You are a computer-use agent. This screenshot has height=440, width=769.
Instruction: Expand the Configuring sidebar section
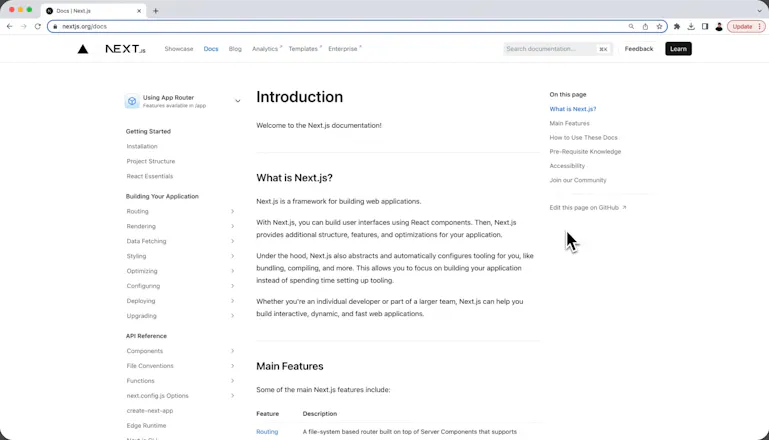pyautogui.click(x=232, y=286)
